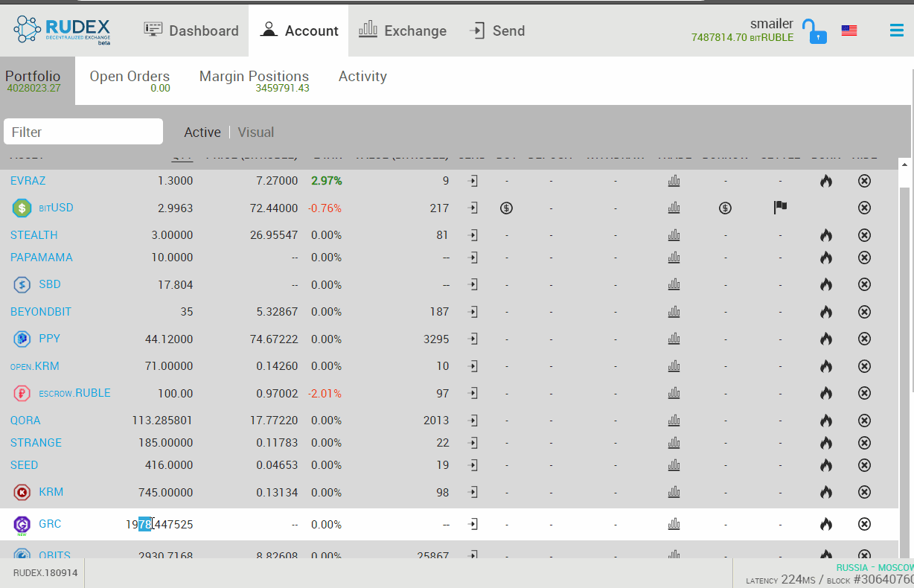Viewport: 914px width, 588px height.
Task: Click the burn flame icon for QORA
Action: (x=825, y=421)
